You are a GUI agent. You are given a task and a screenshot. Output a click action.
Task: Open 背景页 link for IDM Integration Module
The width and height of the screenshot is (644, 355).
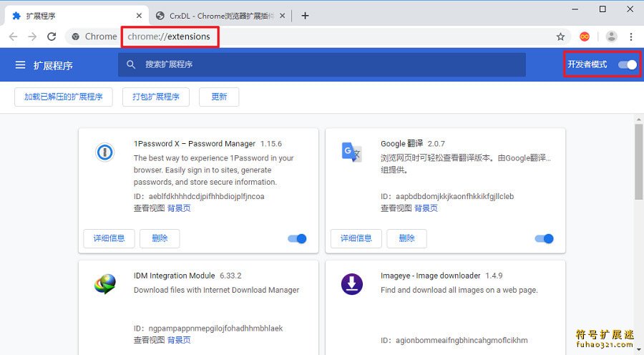coord(179,340)
